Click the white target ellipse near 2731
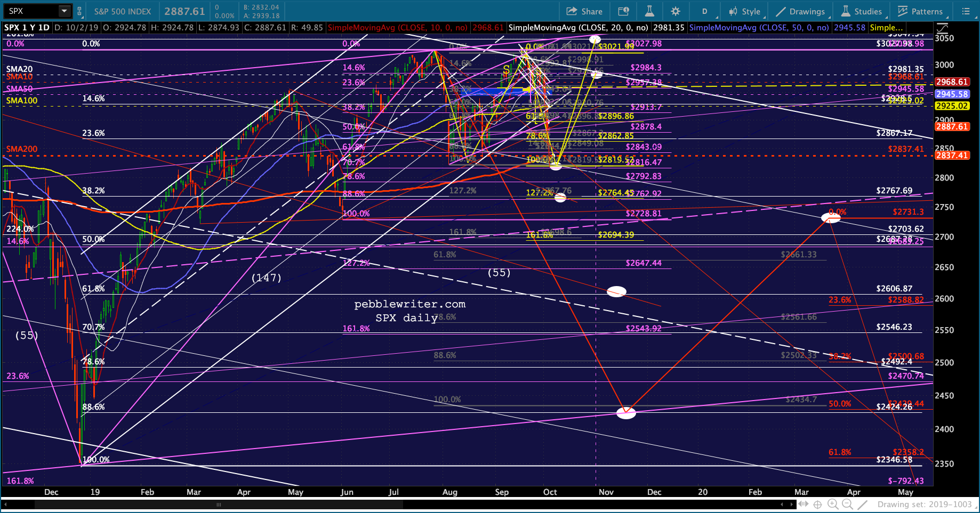Viewport: 980px width, 513px height. [831, 217]
